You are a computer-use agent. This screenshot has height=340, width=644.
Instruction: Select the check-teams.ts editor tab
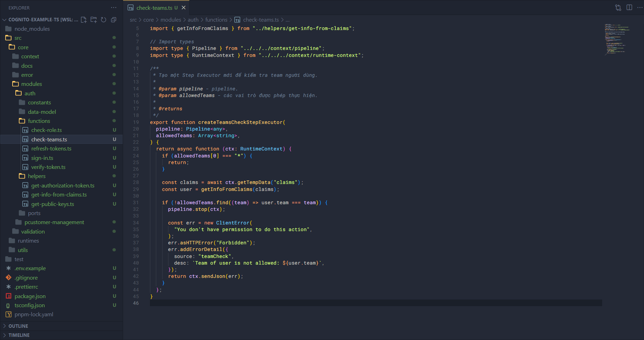[154, 8]
